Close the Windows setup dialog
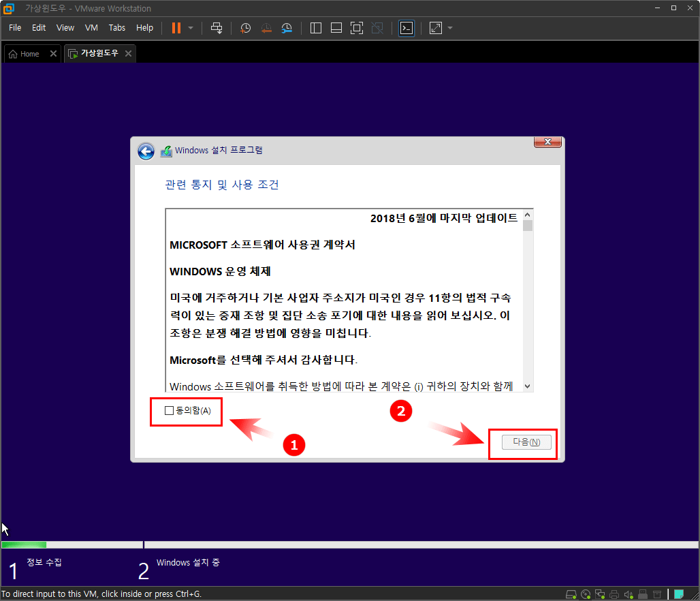This screenshot has height=601, width=700. tap(547, 142)
